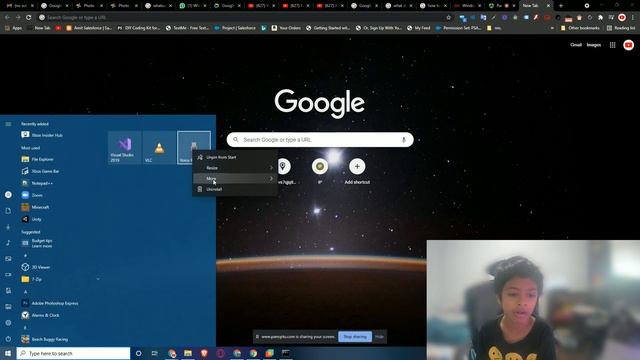Click the Stop sharing button
The height and width of the screenshot is (360, 640).
(x=355, y=337)
